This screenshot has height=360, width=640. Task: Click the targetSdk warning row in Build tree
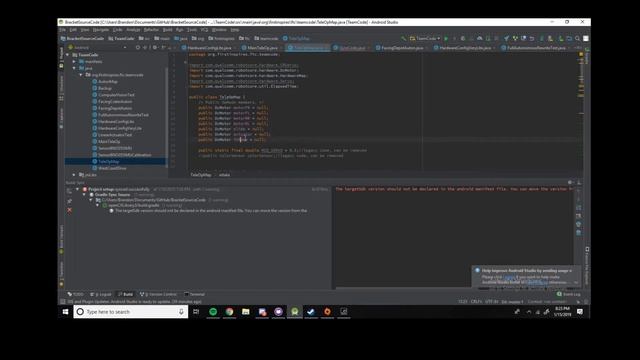click(208, 211)
